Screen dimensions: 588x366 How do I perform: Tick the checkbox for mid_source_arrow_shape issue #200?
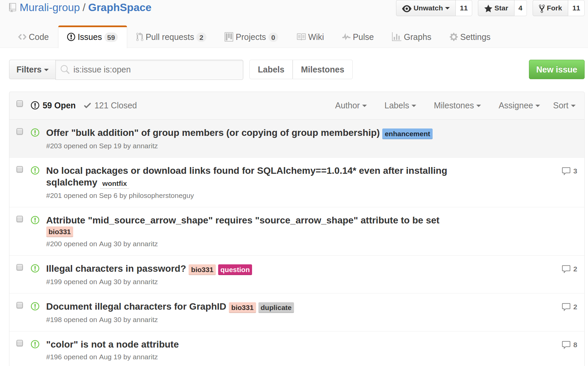click(x=20, y=219)
